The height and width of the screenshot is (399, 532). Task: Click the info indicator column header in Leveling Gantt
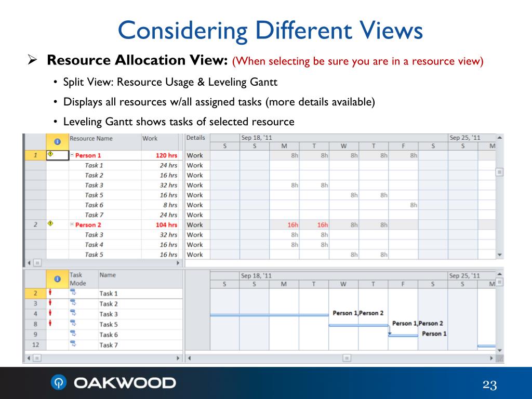click(x=57, y=279)
